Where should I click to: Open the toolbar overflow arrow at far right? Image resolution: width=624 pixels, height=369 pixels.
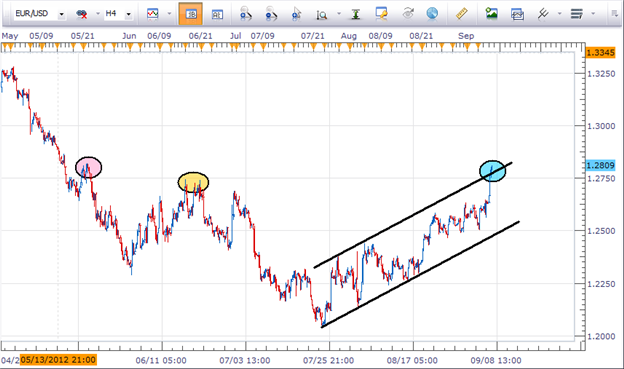click(614, 14)
